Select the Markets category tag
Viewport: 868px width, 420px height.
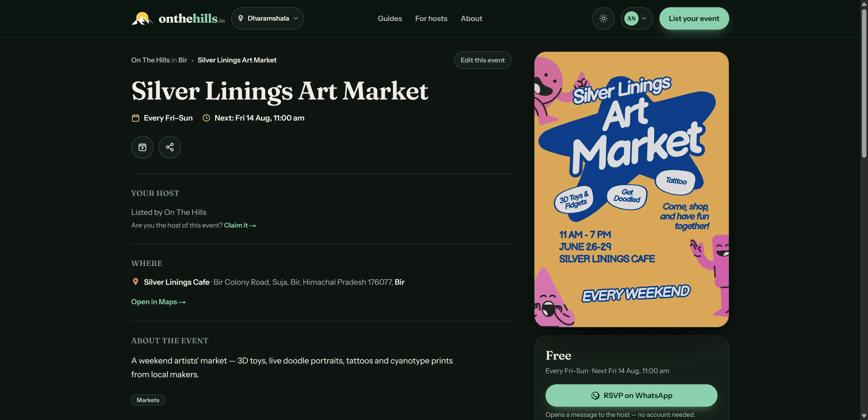[x=148, y=400]
